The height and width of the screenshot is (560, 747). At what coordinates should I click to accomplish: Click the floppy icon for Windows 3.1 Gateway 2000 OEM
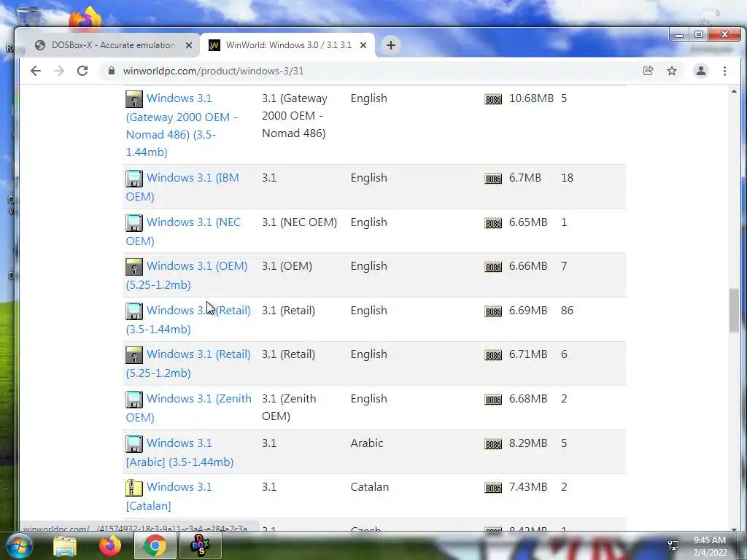point(134,99)
